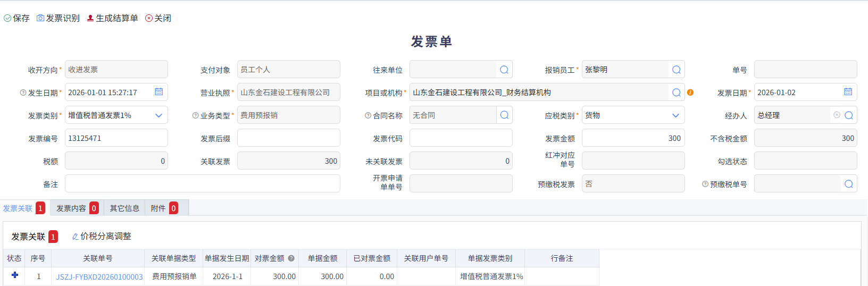The height and width of the screenshot is (286, 868).
Task: Open calendar picker for 发票日期
Action: click(x=848, y=92)
